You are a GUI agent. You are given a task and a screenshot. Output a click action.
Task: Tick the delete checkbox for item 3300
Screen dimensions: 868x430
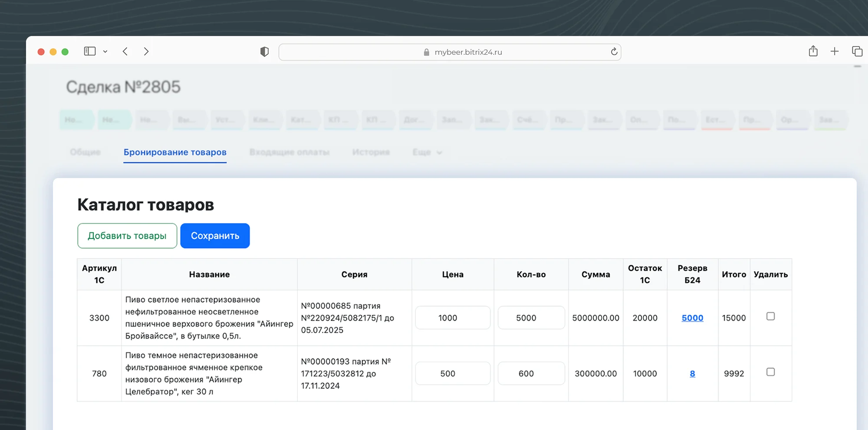pos(770,316)
